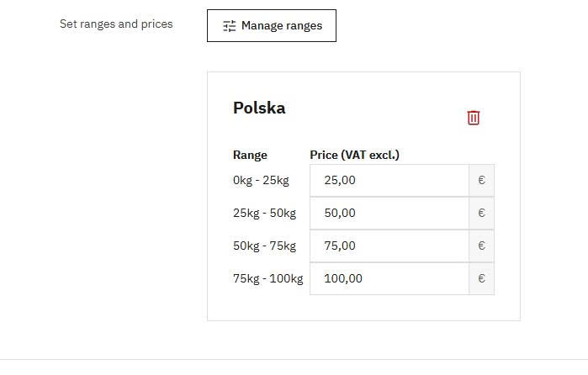Focus the 0kg - 25kg price field
This screenshot has height=375, width=588.
click(x=389, y=181)
